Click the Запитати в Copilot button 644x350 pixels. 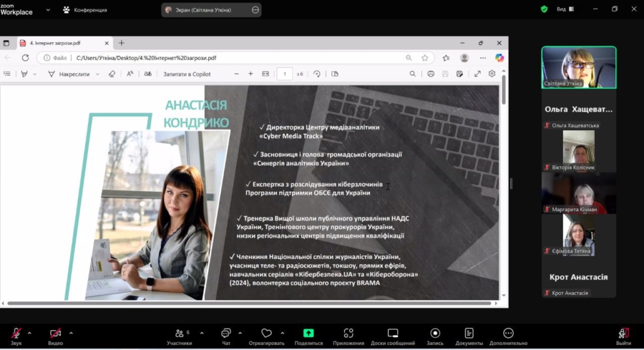tap(187, 74)
